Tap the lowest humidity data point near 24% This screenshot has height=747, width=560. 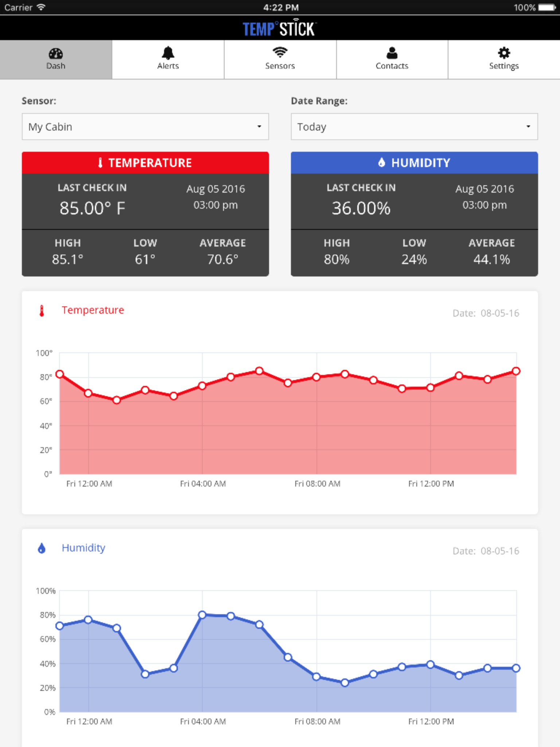(x=345, y=682)
